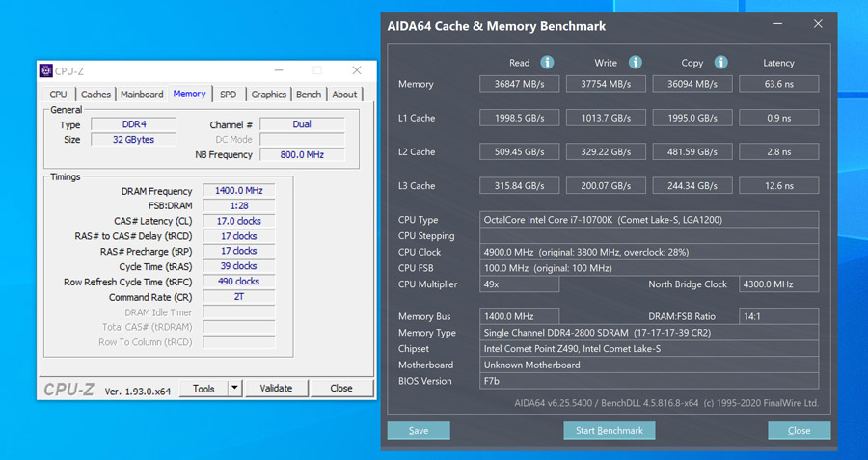Click the DRAM Frequency value 1400.0 MHz in CPU-Z

[238, 190]
